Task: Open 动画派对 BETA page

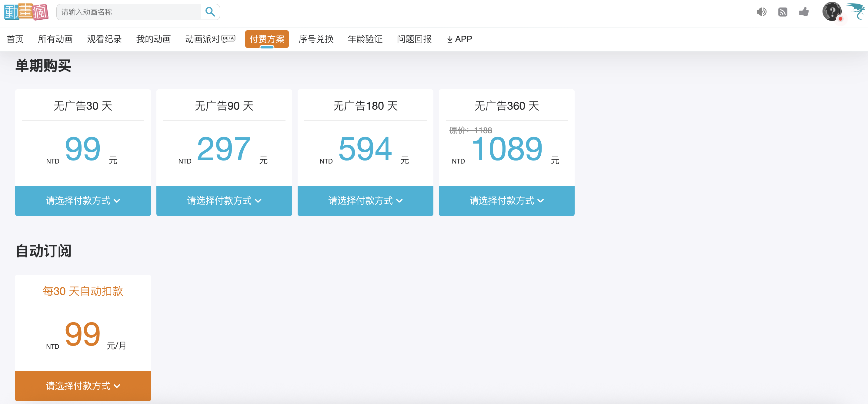Action: [210, 39]
